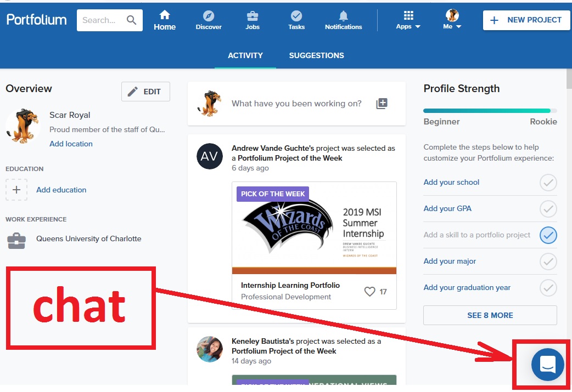Click the '6 days ago' timestamp
The height and width of the screenshot is (392, 572).
tap(250, 168)
